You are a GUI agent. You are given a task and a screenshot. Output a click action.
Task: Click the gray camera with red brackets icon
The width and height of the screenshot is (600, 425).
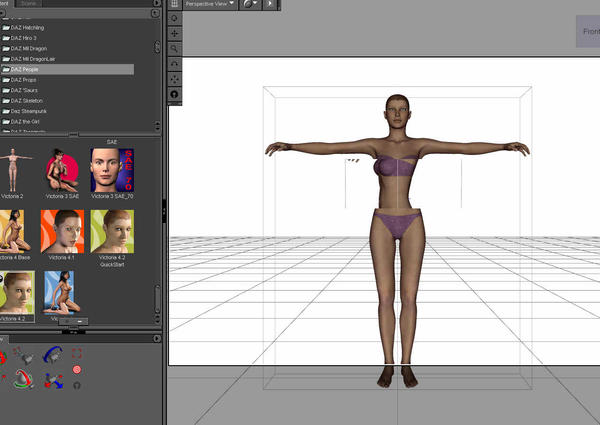24,355
